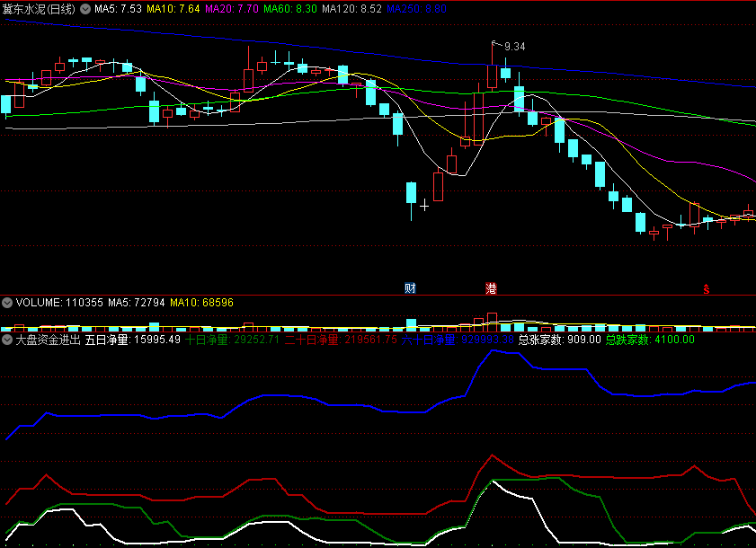756x548 pixels.
Task: Click the 港 marker on the timeline
Action: [491, 288]
